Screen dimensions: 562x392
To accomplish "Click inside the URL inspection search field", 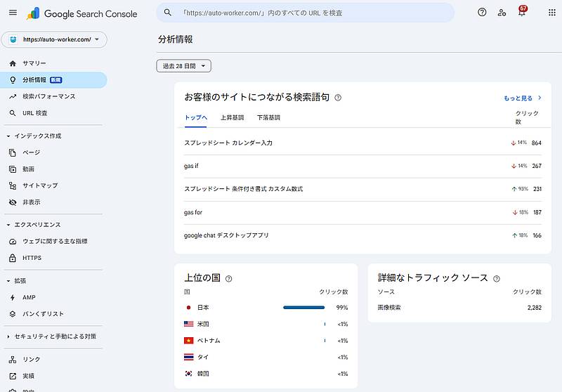I will click(306, 13).
